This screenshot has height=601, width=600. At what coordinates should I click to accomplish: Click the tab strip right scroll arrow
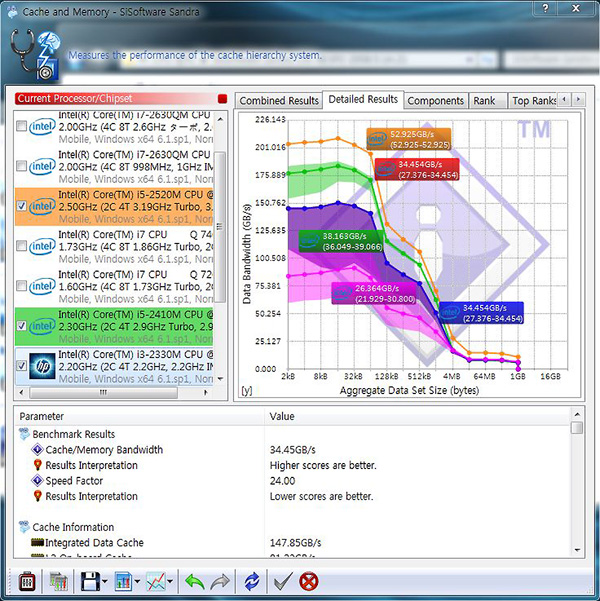[x=578, y=100]
